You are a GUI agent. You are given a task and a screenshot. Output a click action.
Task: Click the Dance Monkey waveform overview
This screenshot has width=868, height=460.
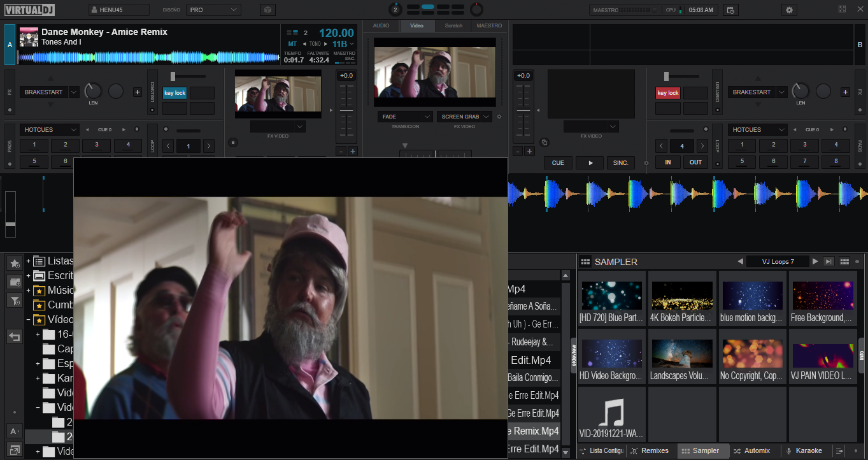tap(148, 57)
